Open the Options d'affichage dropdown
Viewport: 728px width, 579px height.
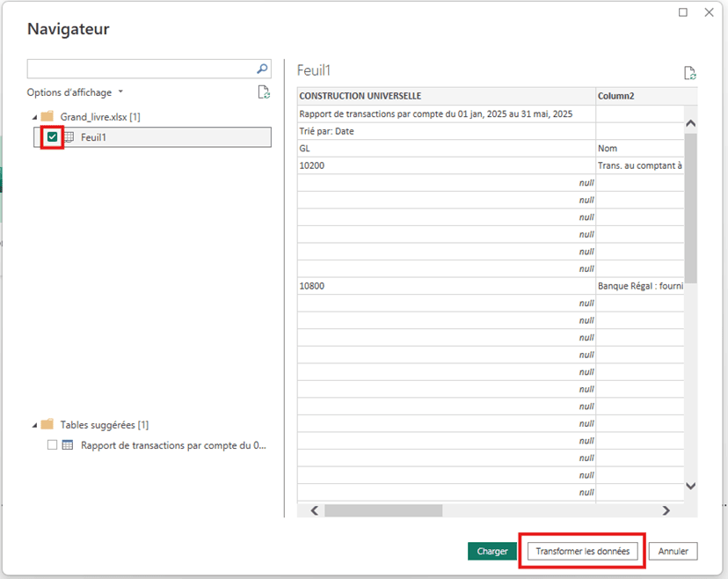tap(75, 92)
